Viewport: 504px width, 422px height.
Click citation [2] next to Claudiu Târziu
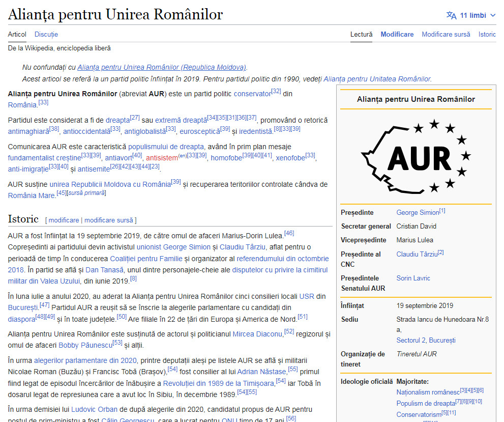(x=440, y=252)
